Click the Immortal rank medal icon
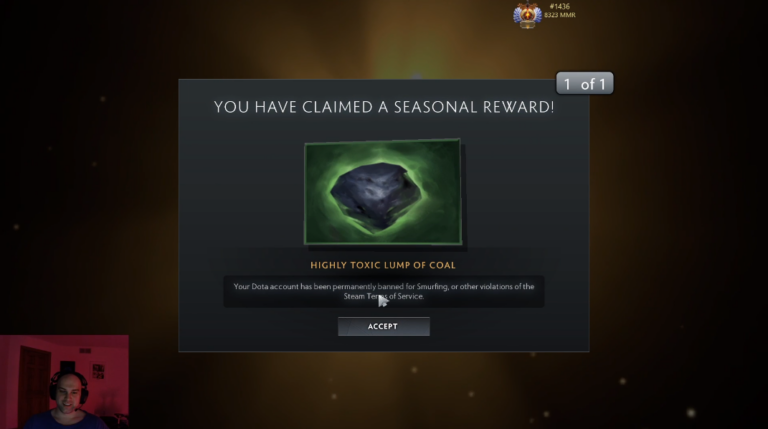768x429 pixels. coord(528,15)
